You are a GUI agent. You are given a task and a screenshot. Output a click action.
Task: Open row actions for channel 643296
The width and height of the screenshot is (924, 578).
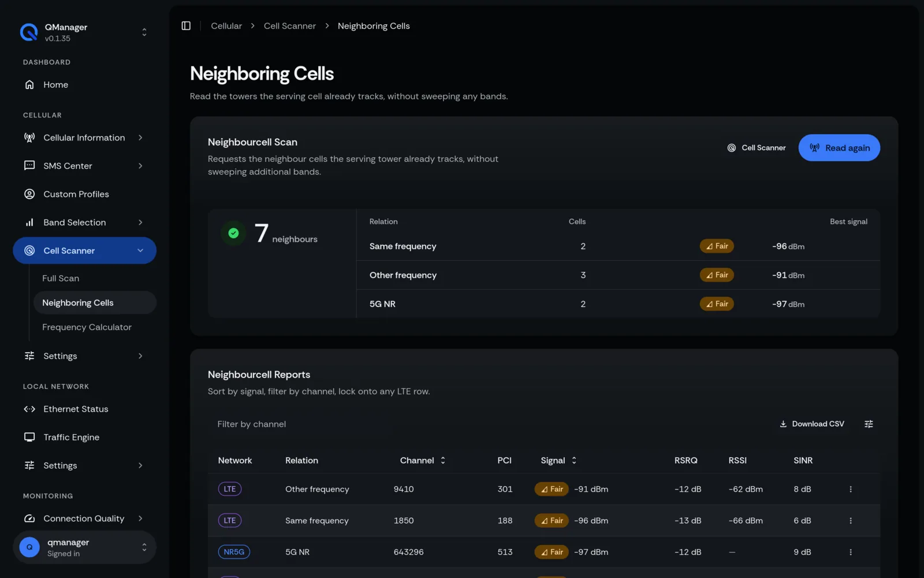(x=851, y=553)
